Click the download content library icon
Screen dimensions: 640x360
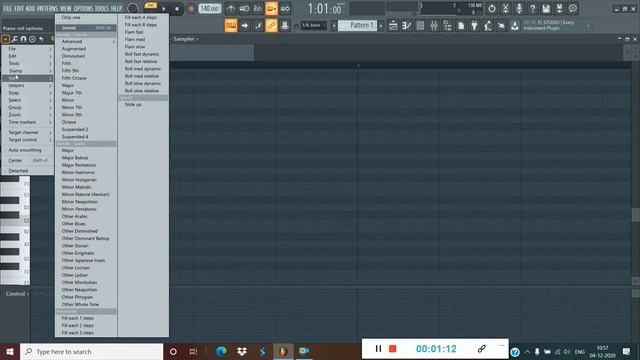pyautogui.click(x=515, y=26)
